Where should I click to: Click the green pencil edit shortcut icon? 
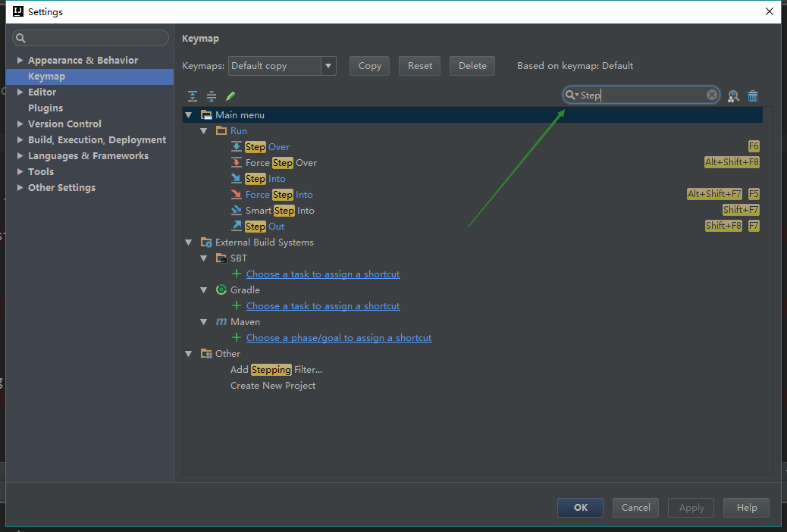coord(230,95)
